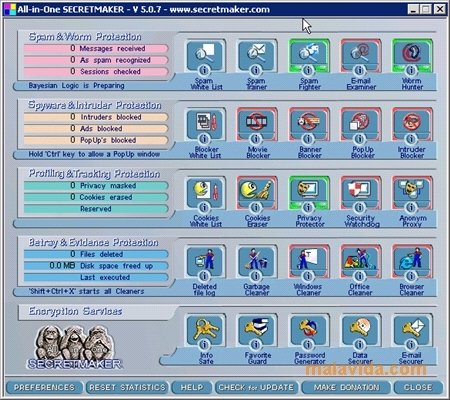The width and height of the screenshot is (450, 400).
Task: Click info badge under E-mail Securer
Action: coord(411,345)
